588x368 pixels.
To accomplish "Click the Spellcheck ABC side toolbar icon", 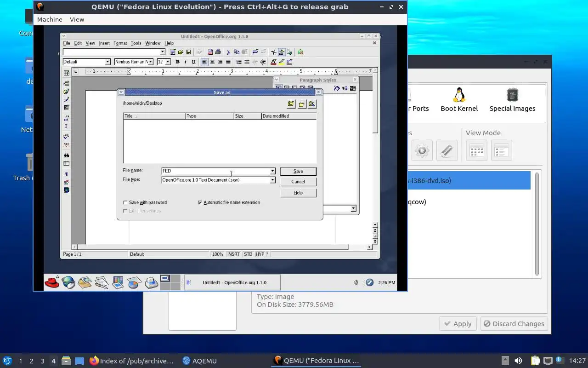I will 67,137.
